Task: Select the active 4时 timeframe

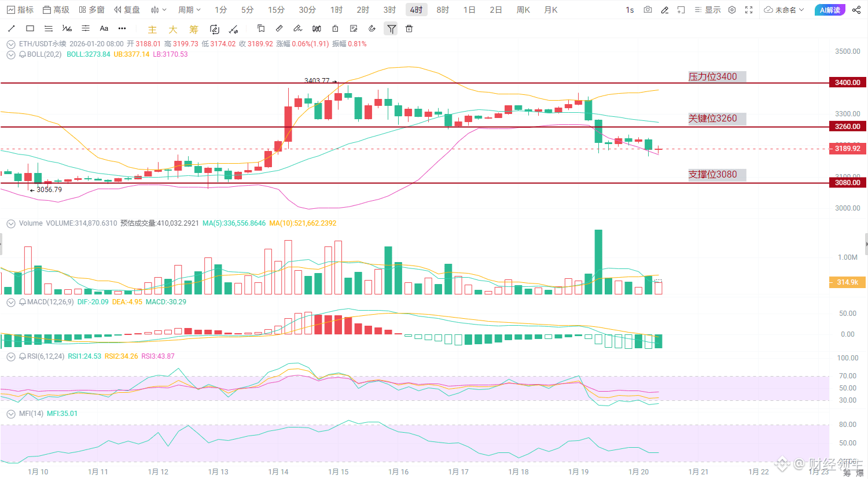Action: tap(416, 10)
